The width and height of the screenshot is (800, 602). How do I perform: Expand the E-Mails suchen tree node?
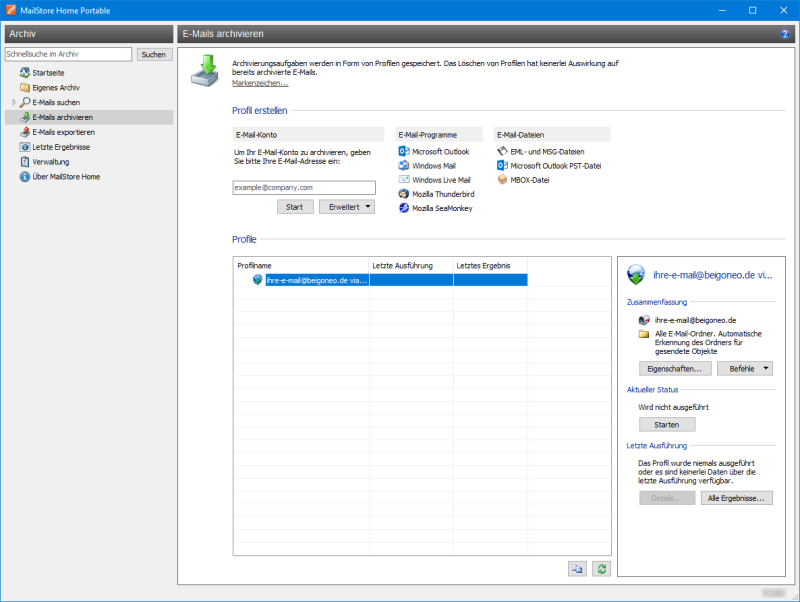[x=14, y=103]
